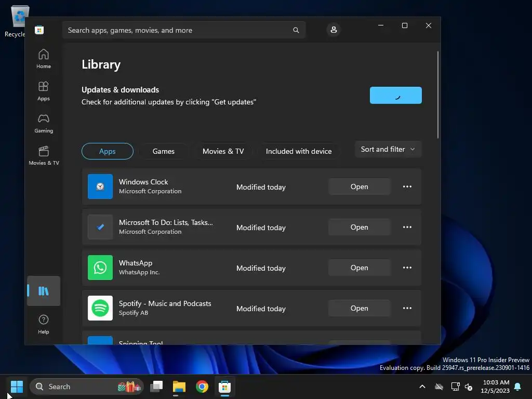This screenshot has height=399, width=532.
Task: Go to Home in Store sidebar
Action: click(44, 59)
